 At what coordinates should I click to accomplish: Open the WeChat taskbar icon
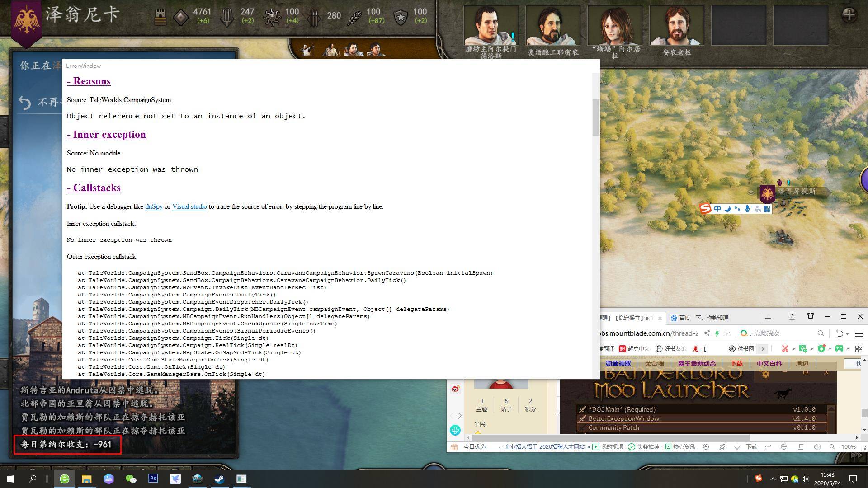pos(131,479)
